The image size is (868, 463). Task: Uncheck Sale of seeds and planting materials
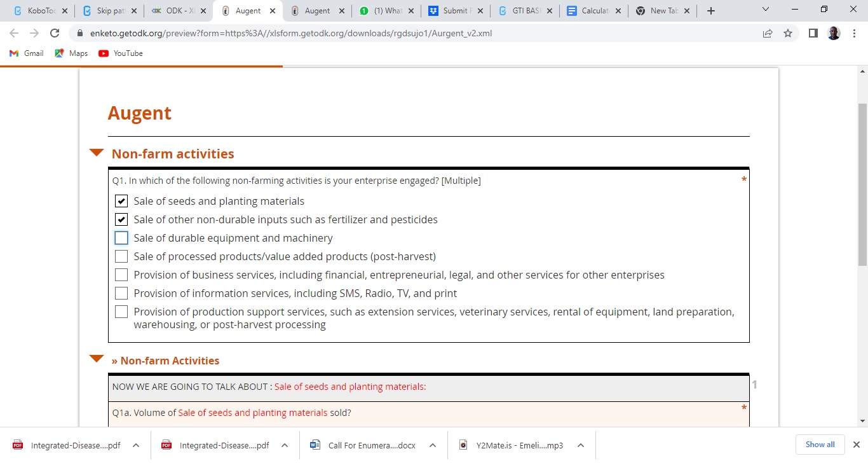coord(121,201)
